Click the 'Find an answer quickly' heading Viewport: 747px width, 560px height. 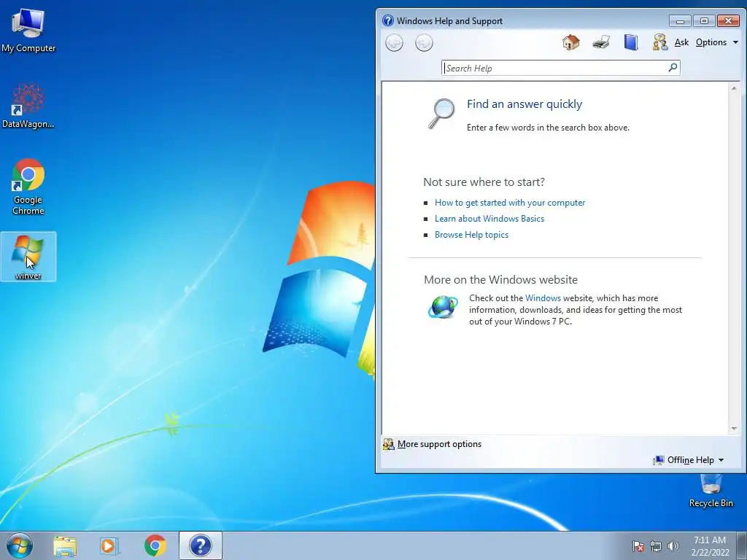[x=524, y=104]
